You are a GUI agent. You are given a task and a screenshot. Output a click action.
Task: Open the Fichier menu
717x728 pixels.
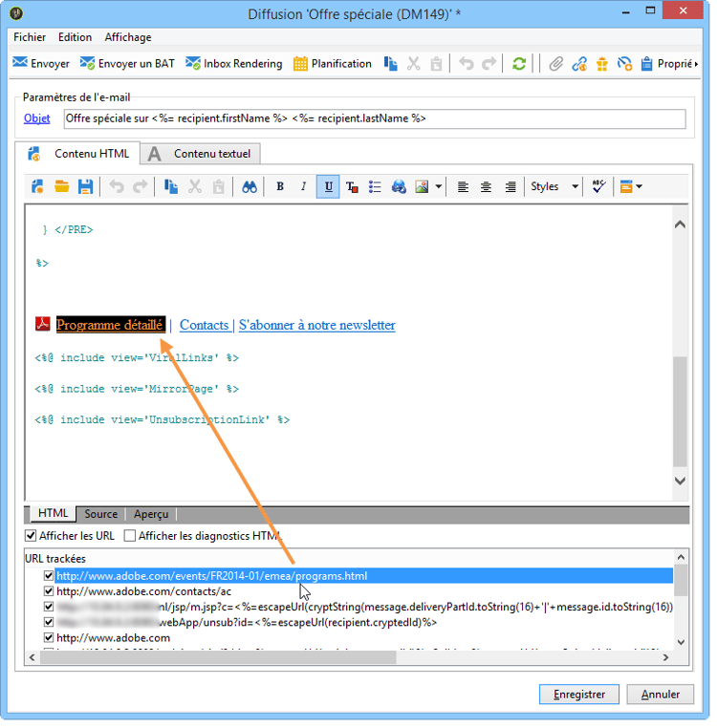click(x=30, y=37)
